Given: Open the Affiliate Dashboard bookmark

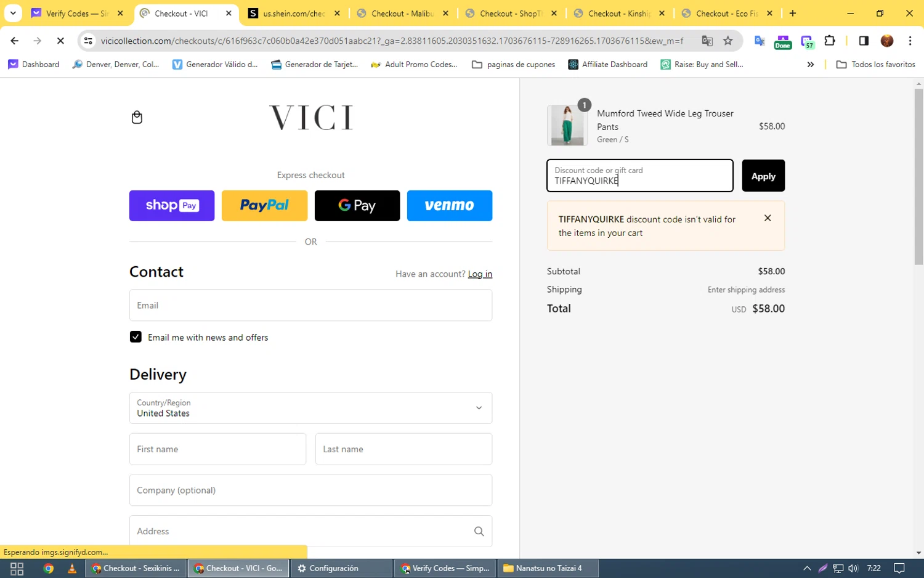Looking at the screenshot, I should pos(608,64).
